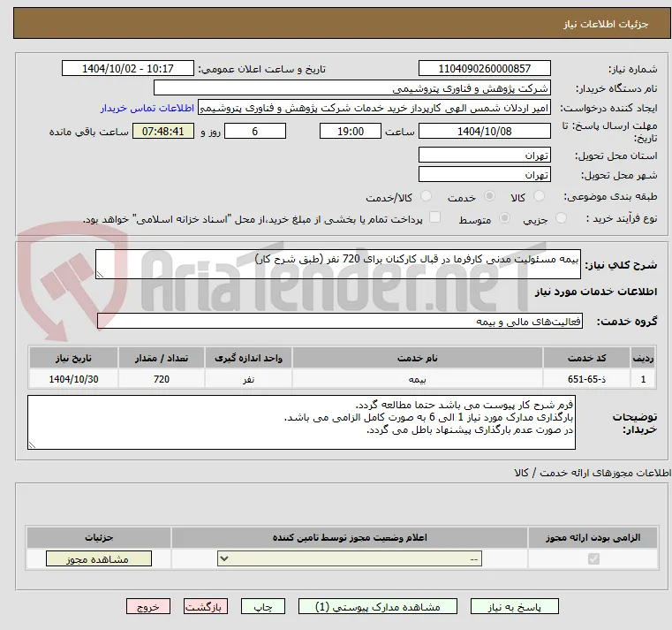Click the کد خدمت column header

(586, 358)
